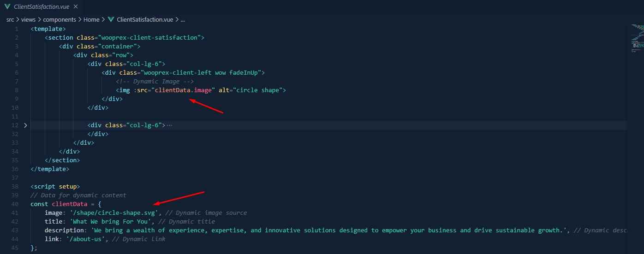Screen dimensions: 644x254
Task: Open the views breadcrumb segment
Action: pos(29,19)
